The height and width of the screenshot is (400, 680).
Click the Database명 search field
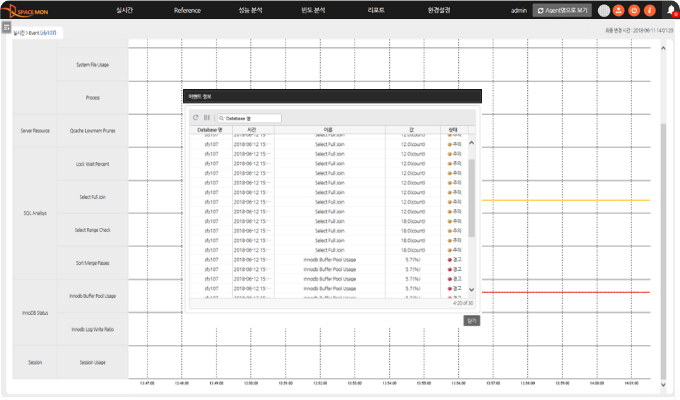[250, 118]
